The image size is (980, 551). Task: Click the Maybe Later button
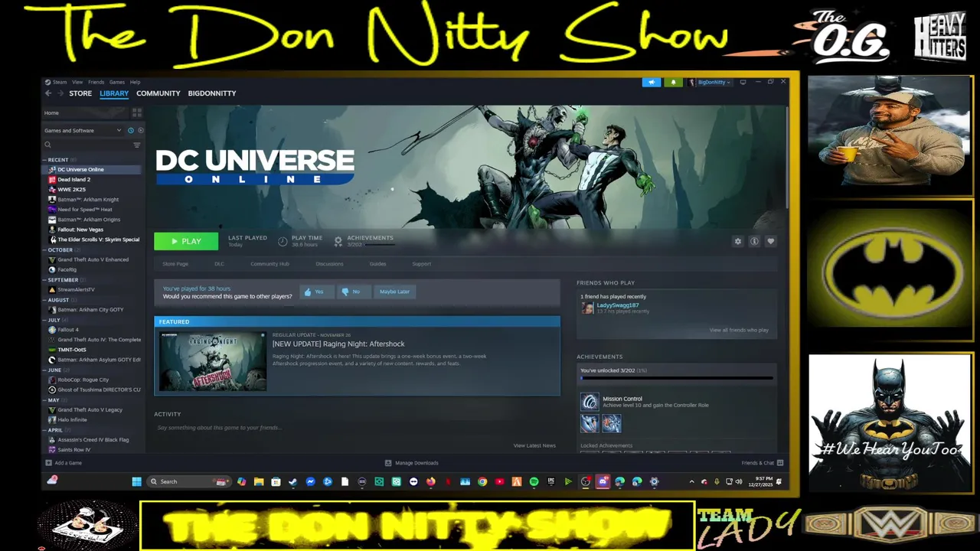coord(394,292)
